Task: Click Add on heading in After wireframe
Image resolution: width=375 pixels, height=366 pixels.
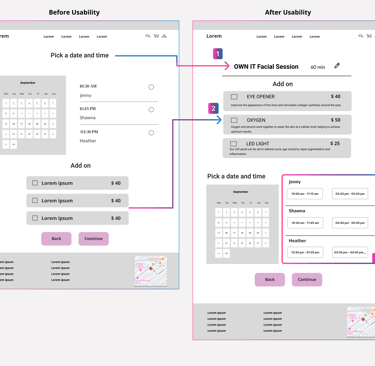Action: pos(283,84)
